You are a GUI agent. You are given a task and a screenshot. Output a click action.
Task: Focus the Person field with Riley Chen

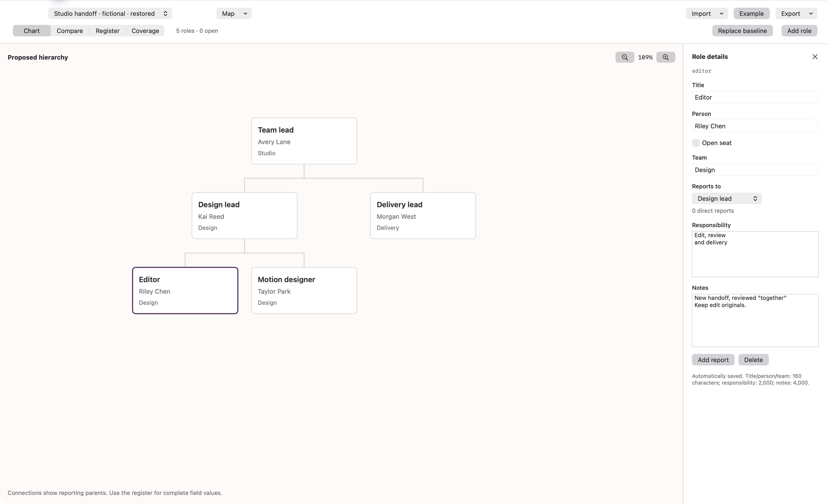coord(755,126)
